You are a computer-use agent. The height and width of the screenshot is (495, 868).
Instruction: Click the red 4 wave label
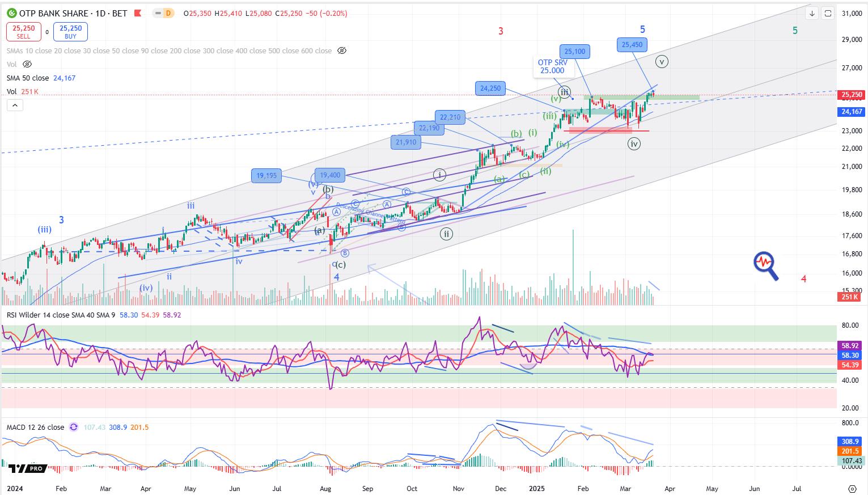click(803, 278)
